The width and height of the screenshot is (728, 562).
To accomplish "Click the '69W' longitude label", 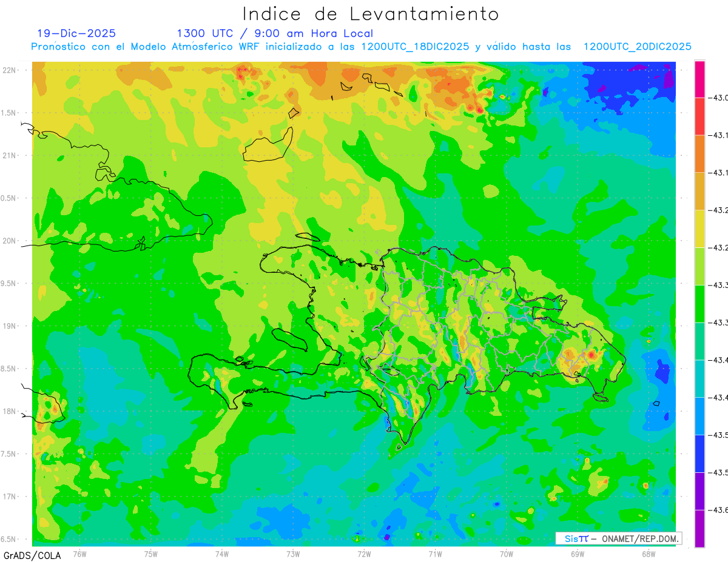I will pos(578,554).
